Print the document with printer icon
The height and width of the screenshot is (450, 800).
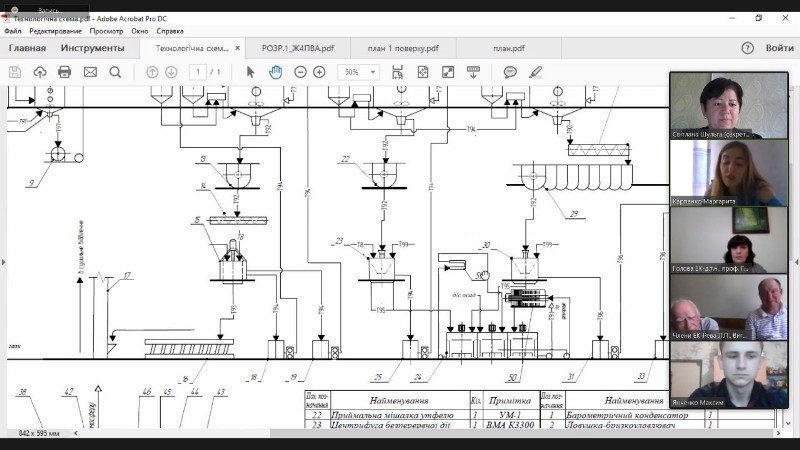click(x=64, y=72)
